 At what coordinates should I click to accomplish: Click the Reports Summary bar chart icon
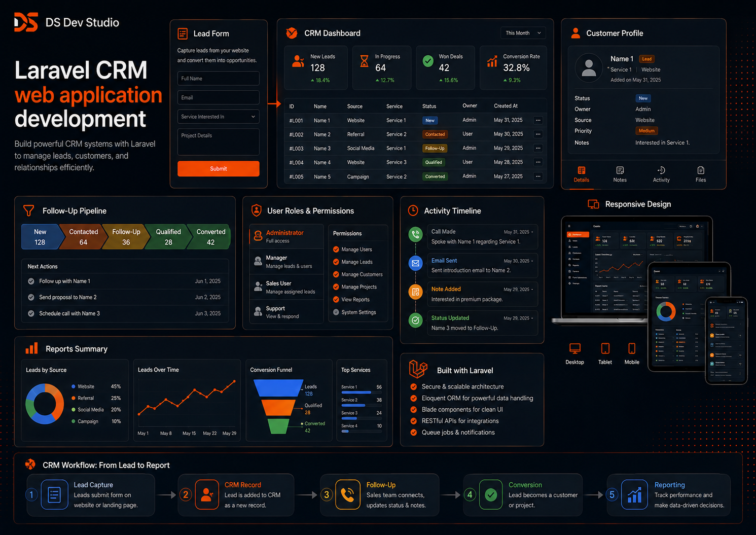(x=32, y=348)
